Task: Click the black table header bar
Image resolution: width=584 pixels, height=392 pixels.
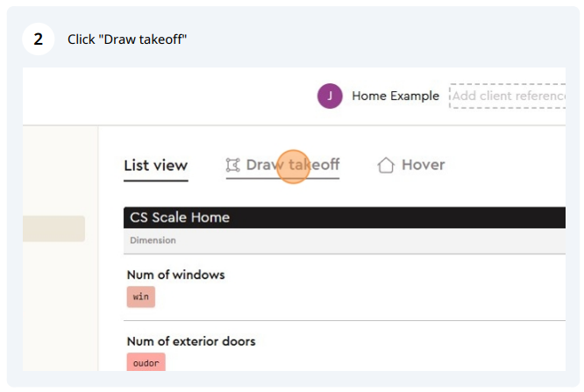Action: click(x=345, y=217)
